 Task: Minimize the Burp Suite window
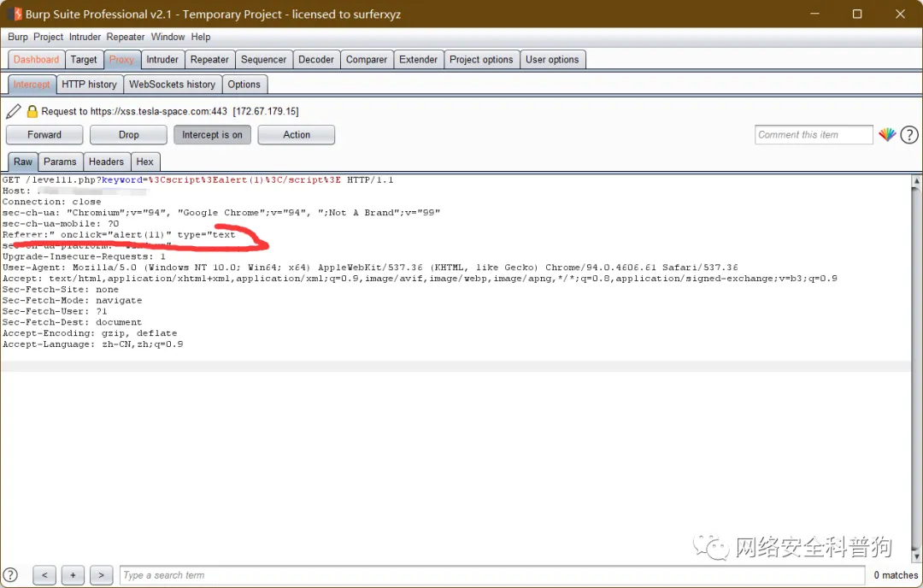click(x=814, y=14)
